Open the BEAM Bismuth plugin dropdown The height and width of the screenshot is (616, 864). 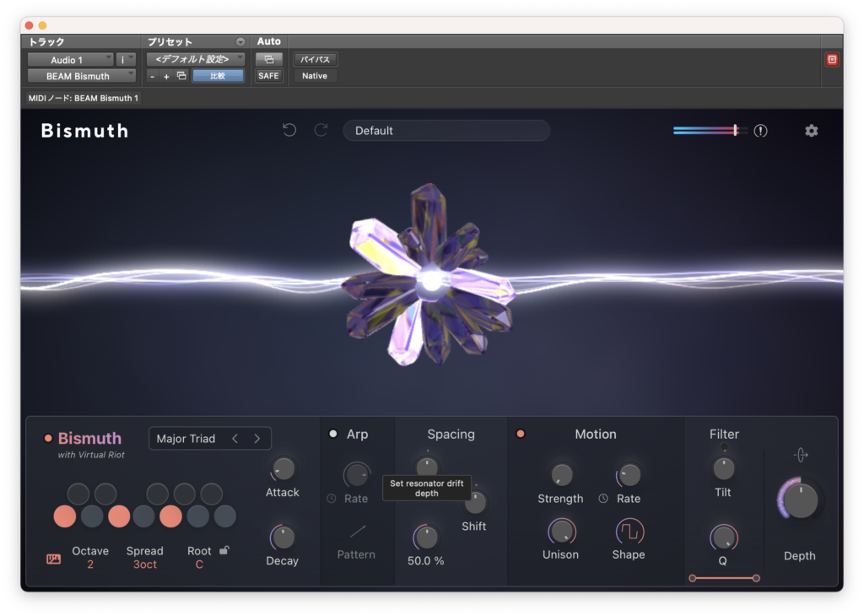[x=82, y=76]
